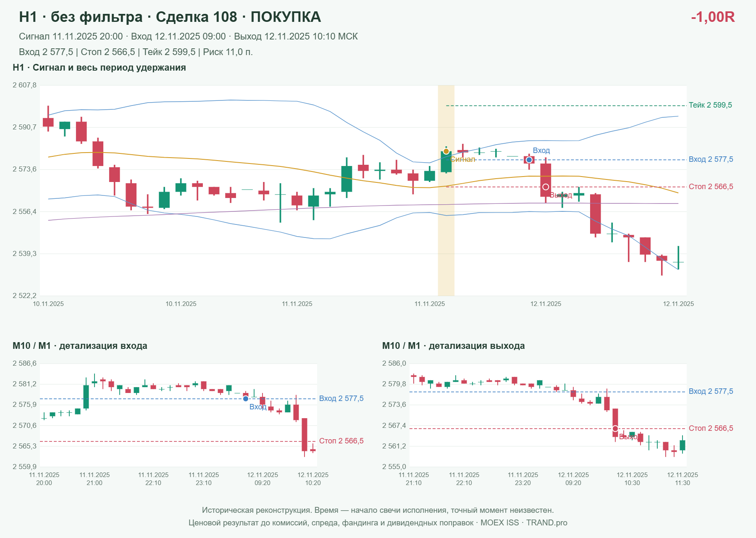Click 'Стоп 2 566,5' label right of H1 chart
The image size is (756, 538).
click(x=711, y=187)
